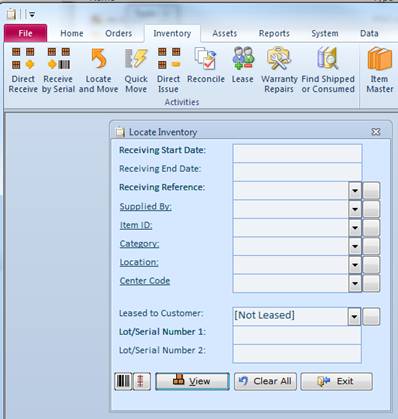Expand the Location dropdown arrow
398x419 pixels.
[x=355, y=265]
